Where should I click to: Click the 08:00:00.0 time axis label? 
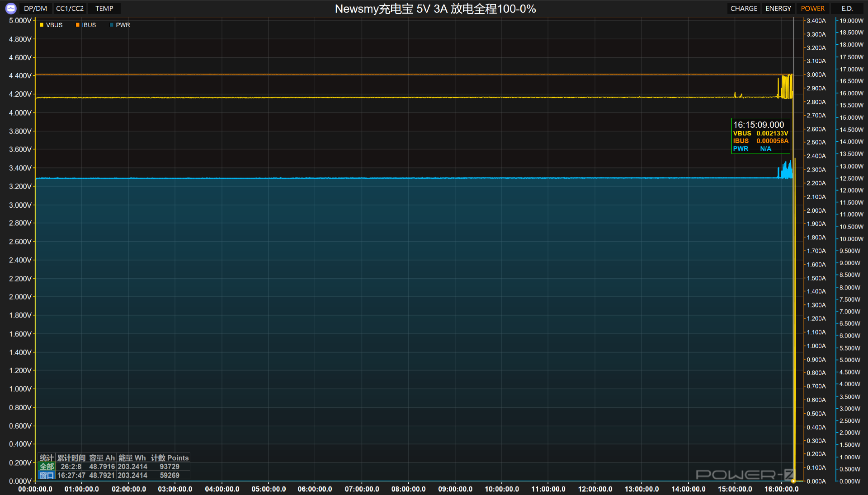click(408, 489)
